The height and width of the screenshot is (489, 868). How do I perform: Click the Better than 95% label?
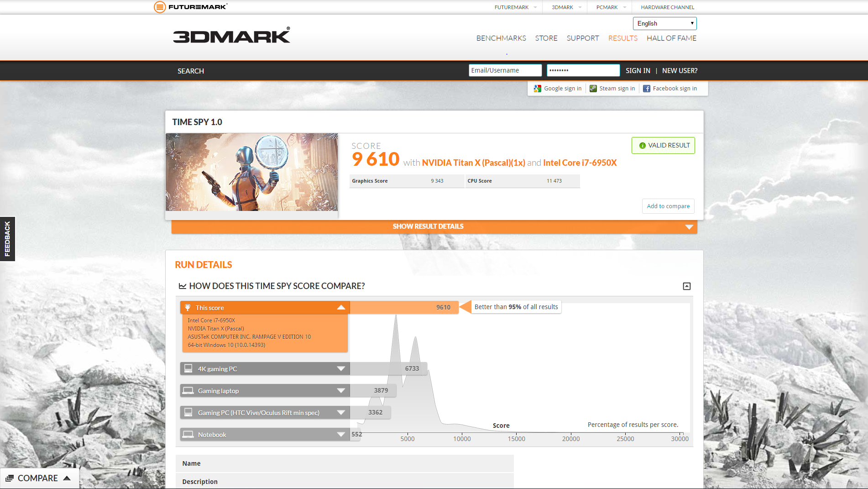coord(516,307)
